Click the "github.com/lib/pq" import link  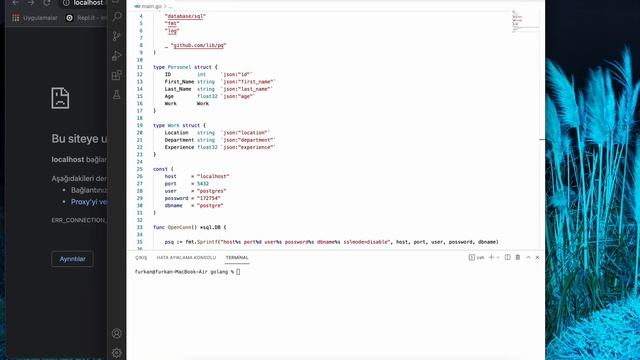198,45
